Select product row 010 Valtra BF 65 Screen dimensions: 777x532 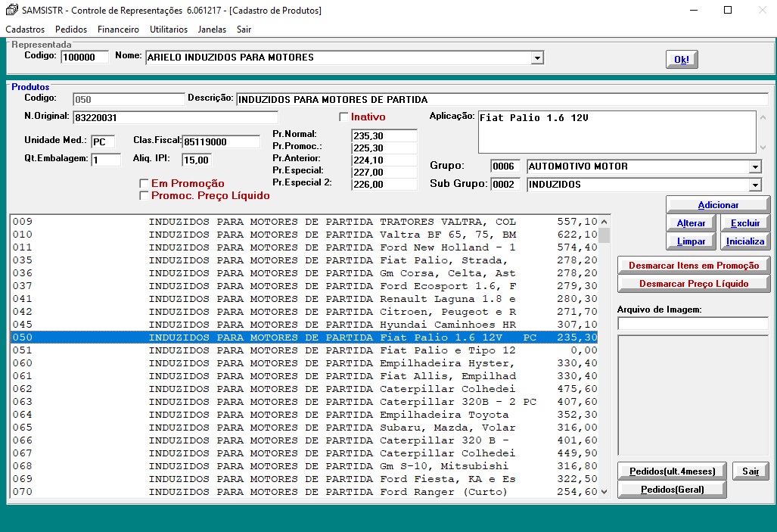pyautogui.click(x=304, y=235)
